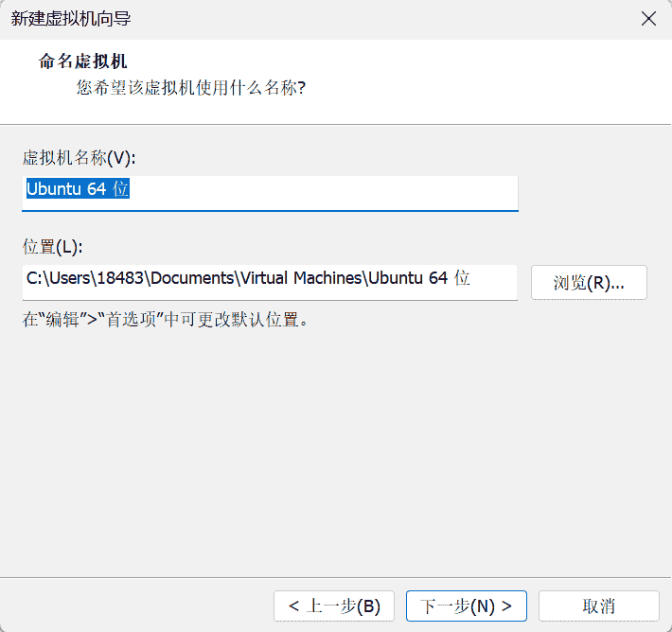Screen dimensions: 672x632
Task: Proceed with 下一步(N) > button
Action: click(467, 606)
